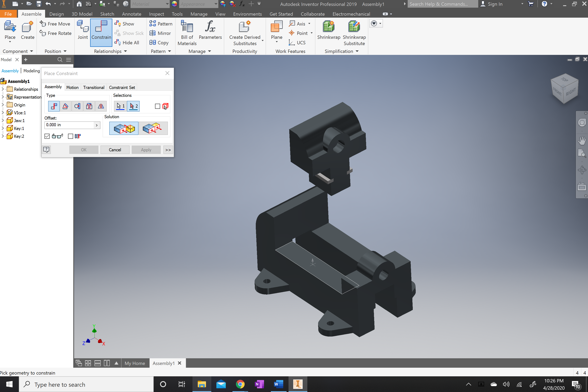This screenshot has height=392, width=588.
Task: Toggle Show Preview checkbox
Action: (x=47, y=136)
